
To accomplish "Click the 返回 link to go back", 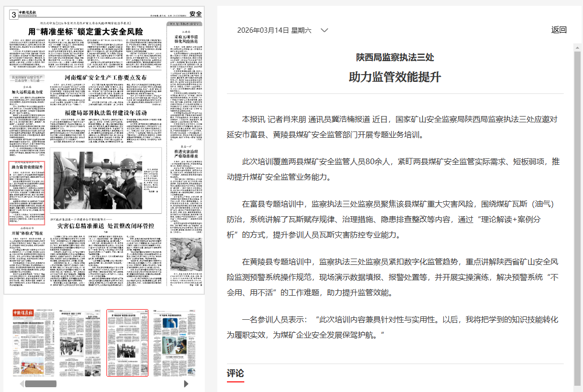I will [x=559, y=30].
